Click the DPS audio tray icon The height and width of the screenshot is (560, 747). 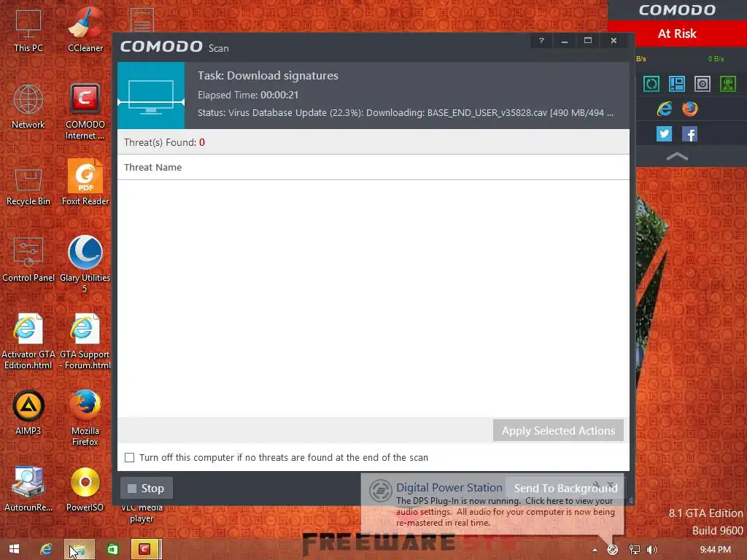[x=613, y=550]
